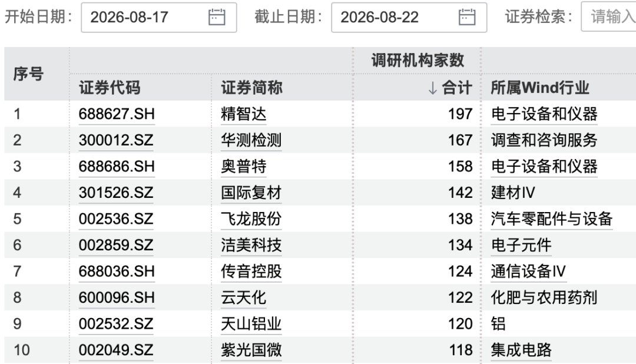
Task: Open the 奥普特 security name link
Action: pos(244,166)
